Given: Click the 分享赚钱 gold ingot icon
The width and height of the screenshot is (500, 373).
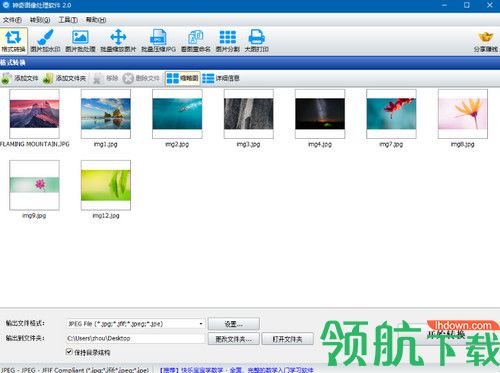Looking at the screenshot, I should point(486,37).
